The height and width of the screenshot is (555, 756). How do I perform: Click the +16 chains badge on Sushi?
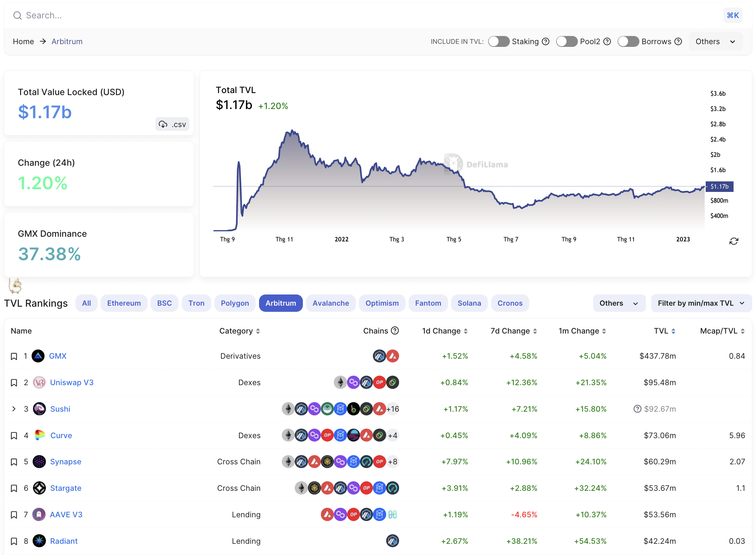pos(393,409)
